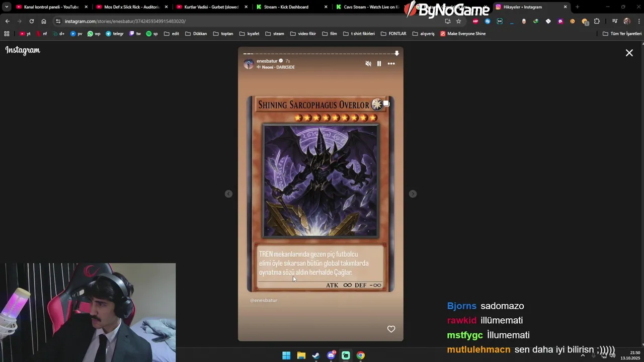
Task: Open a new browser tab
Action: pos(577,7)
